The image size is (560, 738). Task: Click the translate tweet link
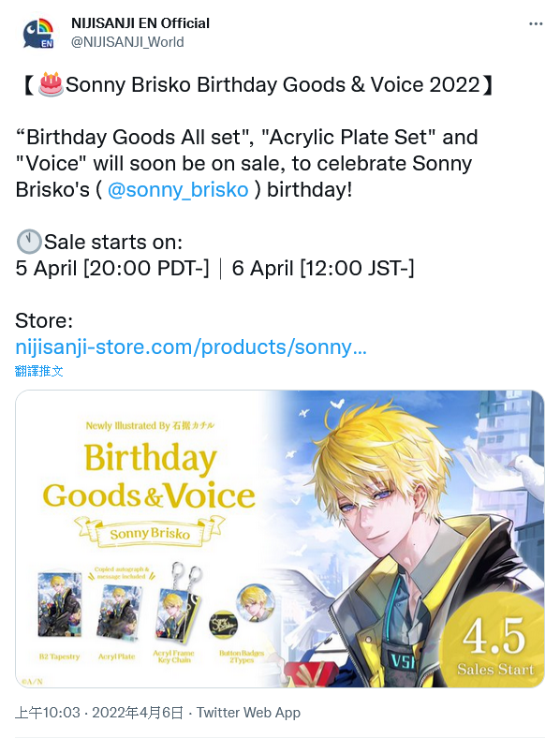(x=39, y=371)
